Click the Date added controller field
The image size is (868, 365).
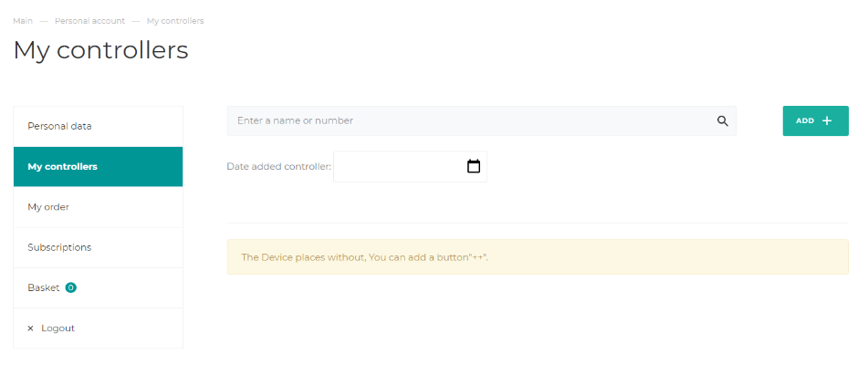[410, 166]
